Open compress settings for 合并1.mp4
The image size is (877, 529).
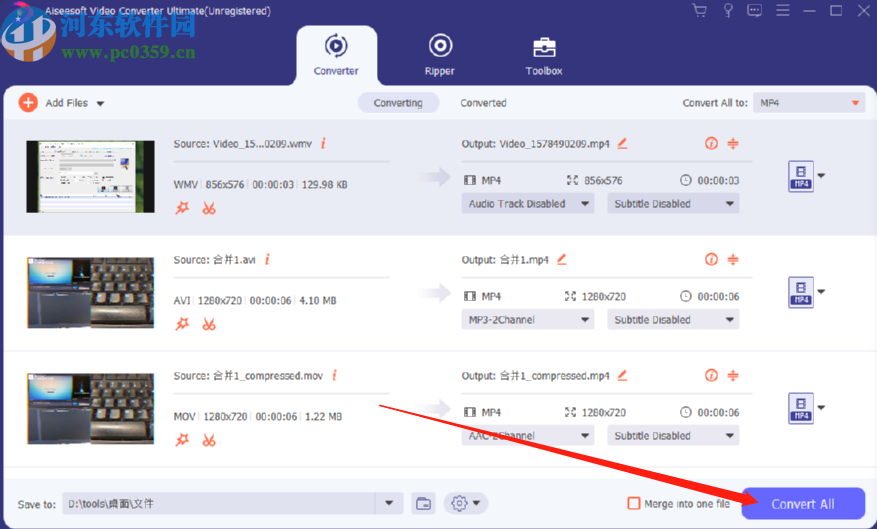tap(733, 259)
